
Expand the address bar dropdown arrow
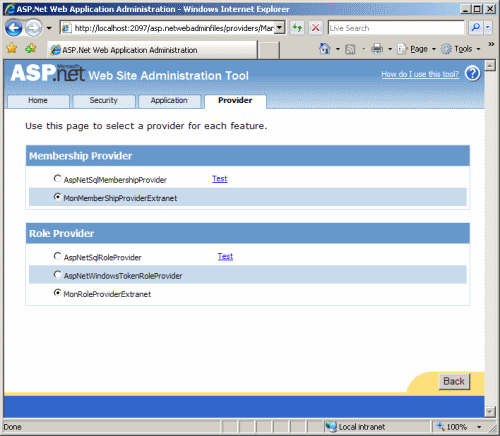click(280, 28)
